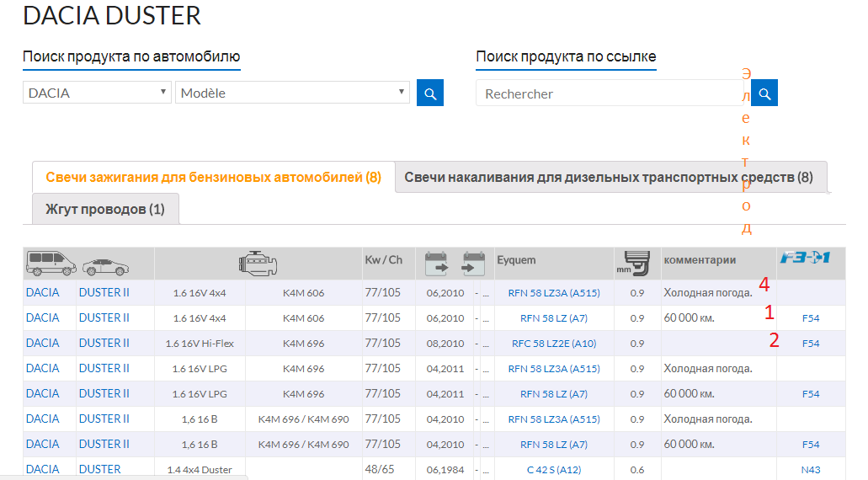
Task: Click the 08,2010 date cell
Action: pos(445,344)
